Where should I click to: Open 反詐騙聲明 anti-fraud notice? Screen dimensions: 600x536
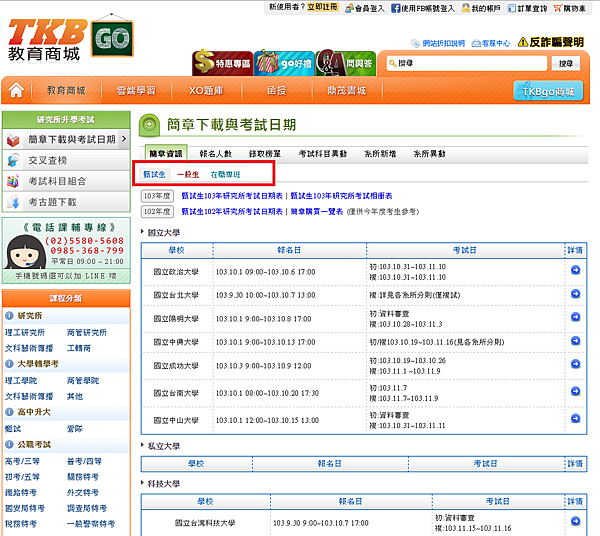point(551,42)
